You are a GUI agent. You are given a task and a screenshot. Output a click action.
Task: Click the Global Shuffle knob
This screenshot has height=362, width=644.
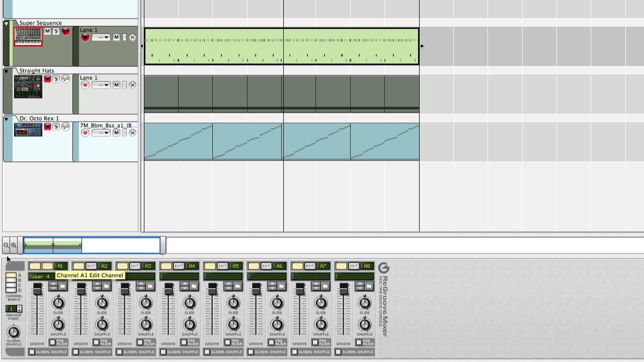click(14, 332)
